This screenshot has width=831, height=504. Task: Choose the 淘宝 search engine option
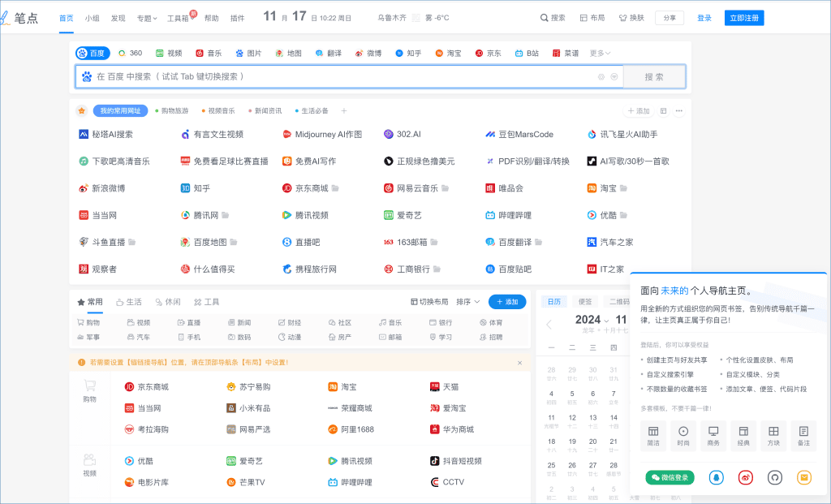[x=448, y=54]
